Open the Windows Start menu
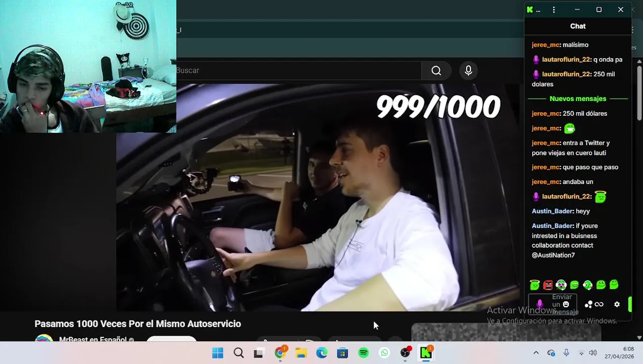Image resolution: width=643 pixels, height=364 pixels. (218, 353)
